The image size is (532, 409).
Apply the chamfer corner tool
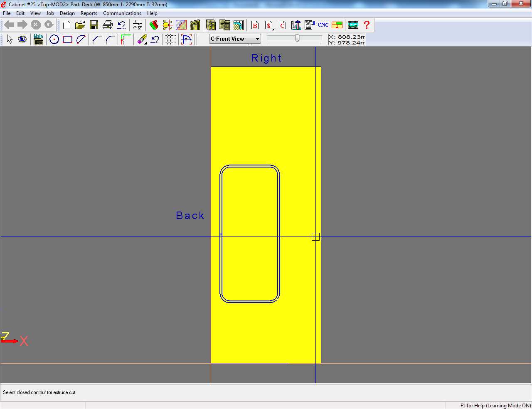pyautogui.click(x=97, y=39)
